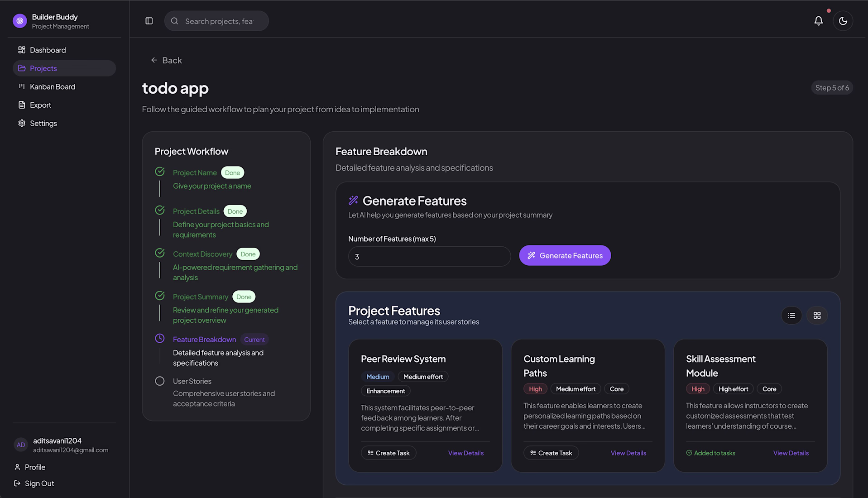Click the Back arrow icon
The height and width of the screenshot is (498, 868).
(x=154, y=60)
